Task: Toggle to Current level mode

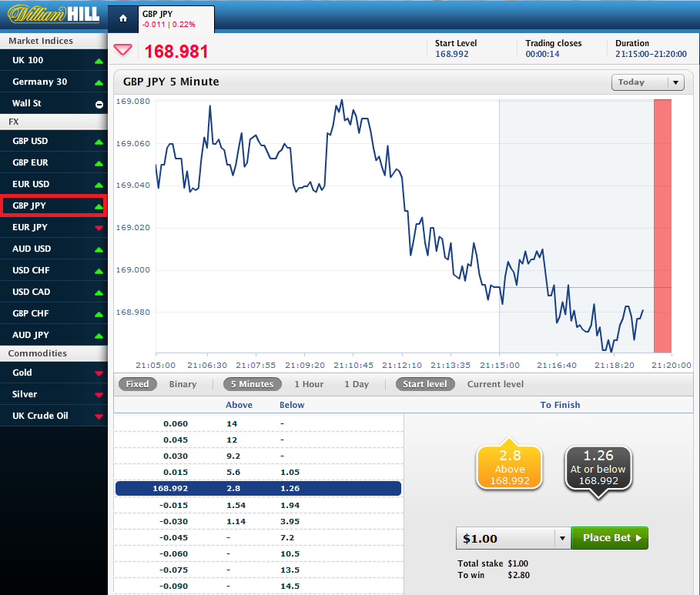Action: (495, 384)
